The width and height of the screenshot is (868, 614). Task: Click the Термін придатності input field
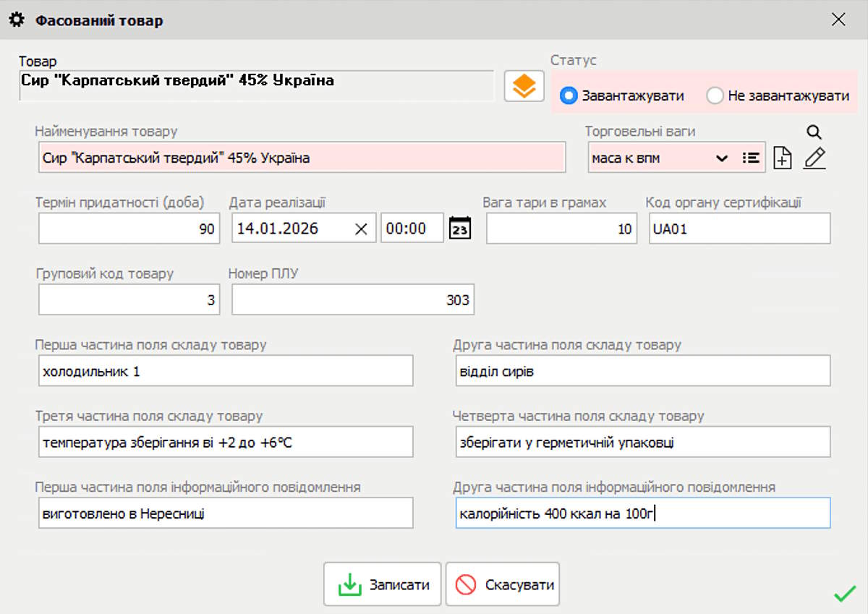(128, 228)
